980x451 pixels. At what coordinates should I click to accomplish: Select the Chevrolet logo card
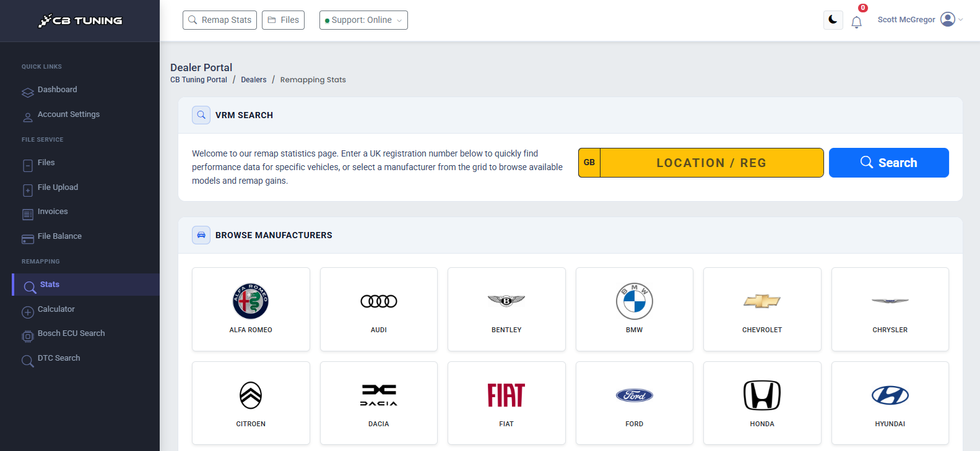762,309
